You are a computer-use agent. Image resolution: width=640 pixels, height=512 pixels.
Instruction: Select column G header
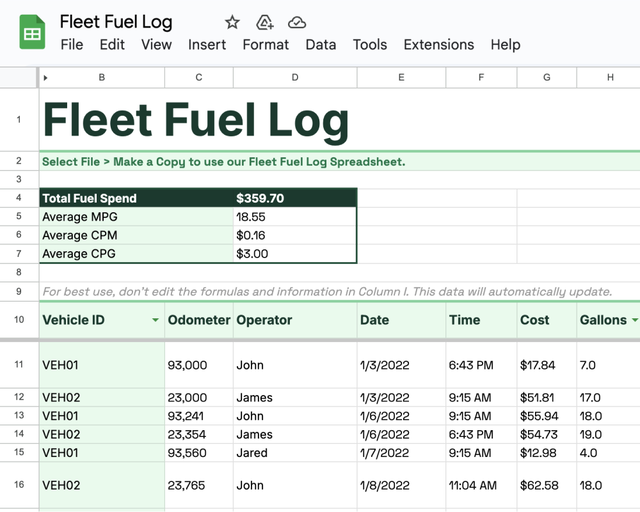coord(547,78)
